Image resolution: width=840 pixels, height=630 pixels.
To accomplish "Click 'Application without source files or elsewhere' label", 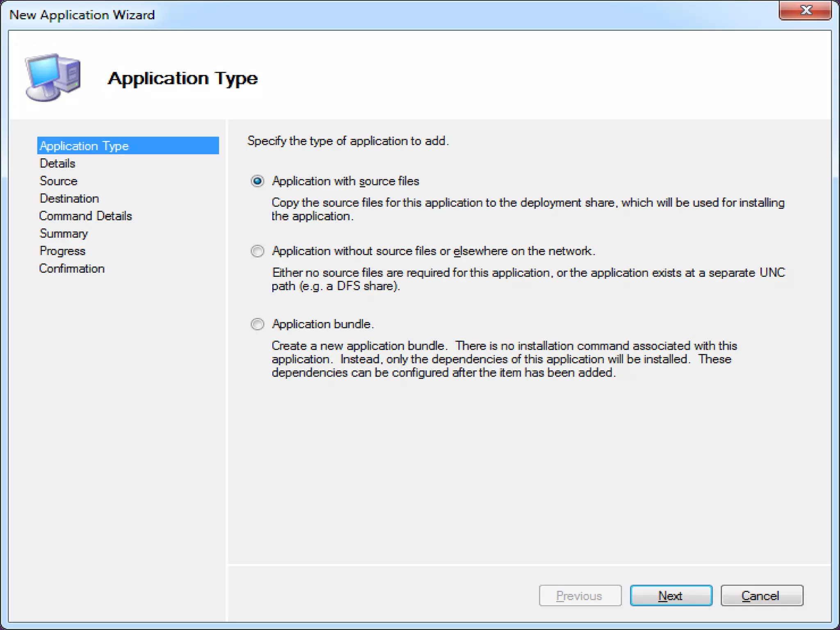I will tap(433, 251).
